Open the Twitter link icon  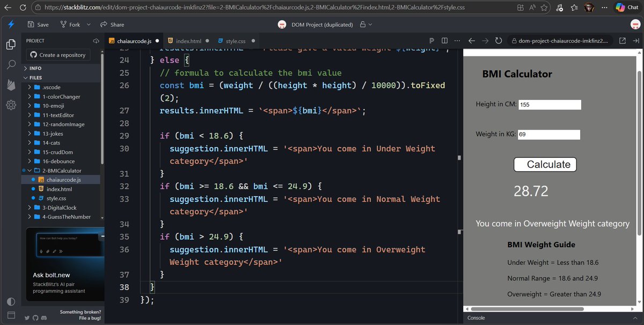coord(27,319)
